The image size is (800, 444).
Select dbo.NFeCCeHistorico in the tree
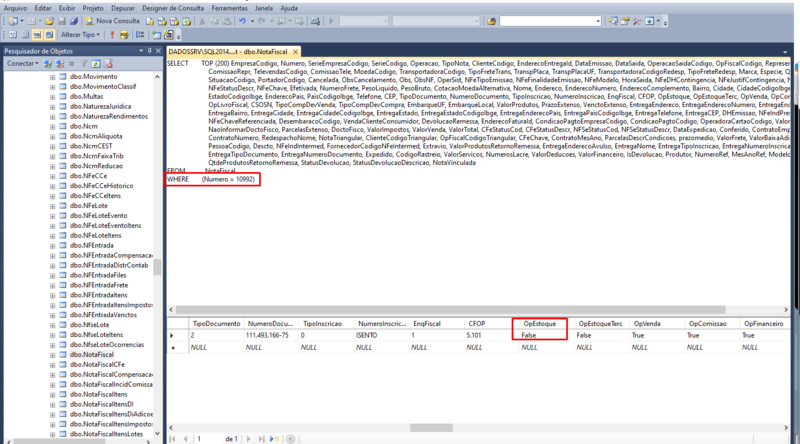click(x=101, y=186)
